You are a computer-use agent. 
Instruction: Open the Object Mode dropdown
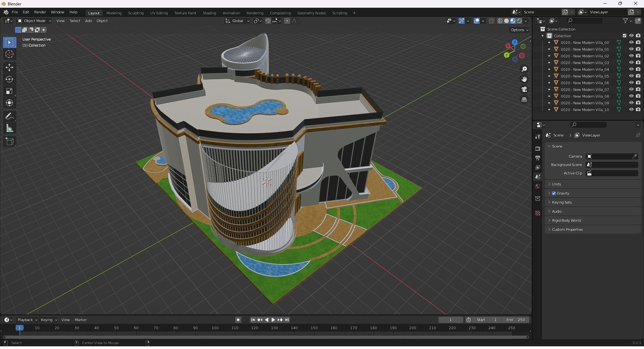pos(34,21)
